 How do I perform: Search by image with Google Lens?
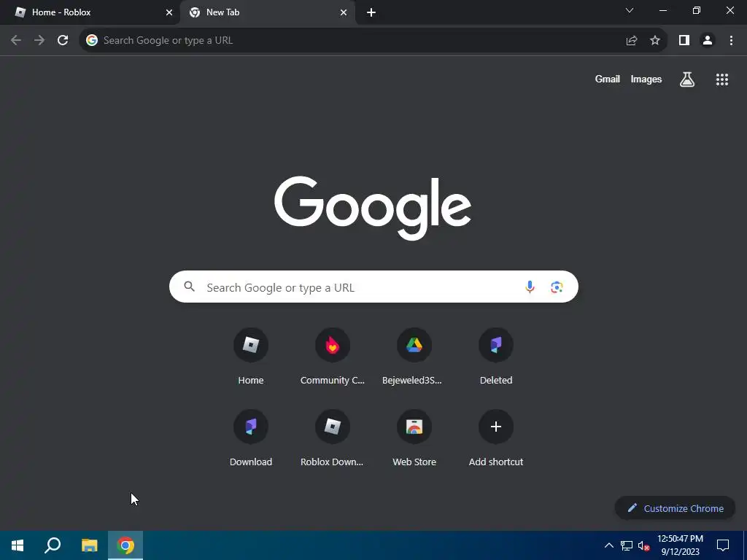click(x=557, y=287)
